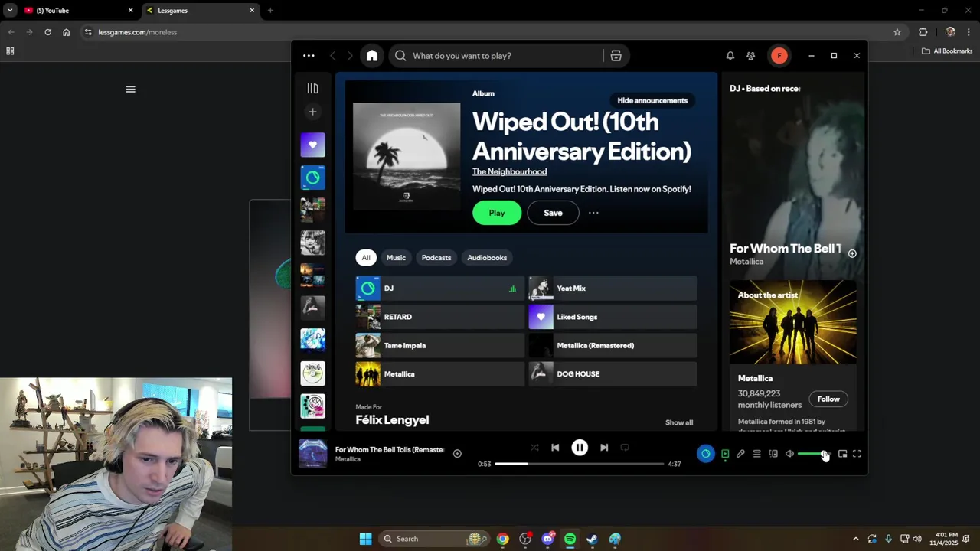This screenshot has width=980, height=551.
Task: Open Tame Impala tile
Action: pyautogui.click(x=440, y=346)
